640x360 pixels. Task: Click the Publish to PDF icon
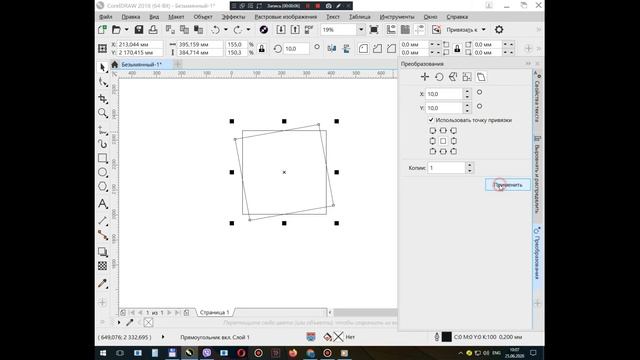pyautogui.click(x=309, y=29)
